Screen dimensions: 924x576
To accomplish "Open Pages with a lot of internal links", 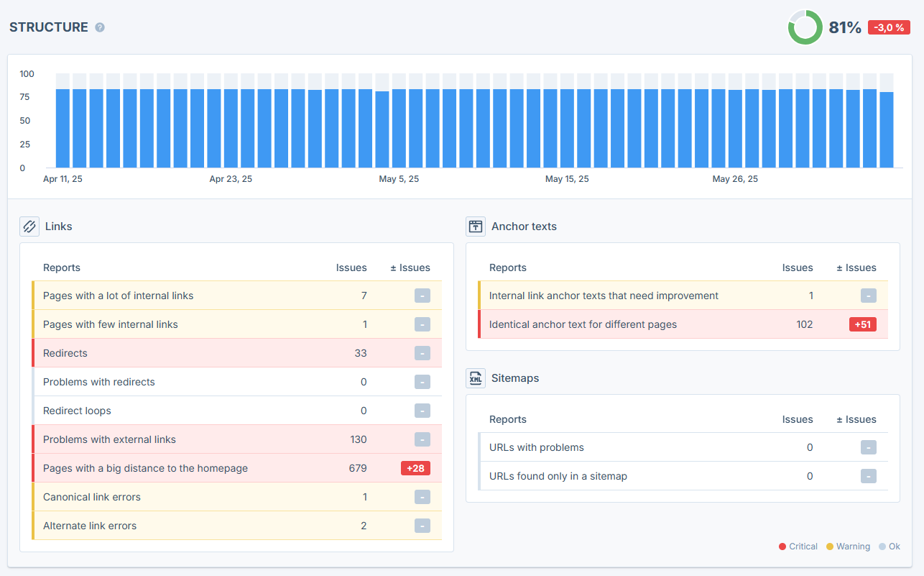I will [237, 296].
